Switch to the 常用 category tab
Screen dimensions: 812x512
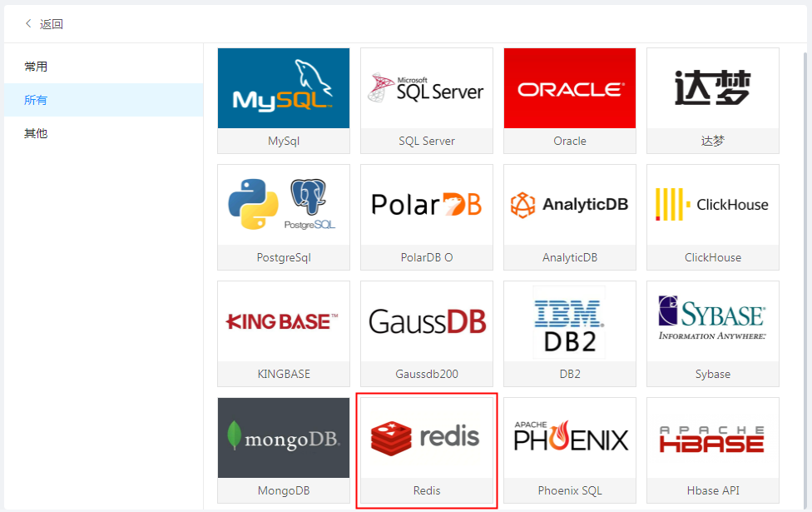(x=36, y=67)
